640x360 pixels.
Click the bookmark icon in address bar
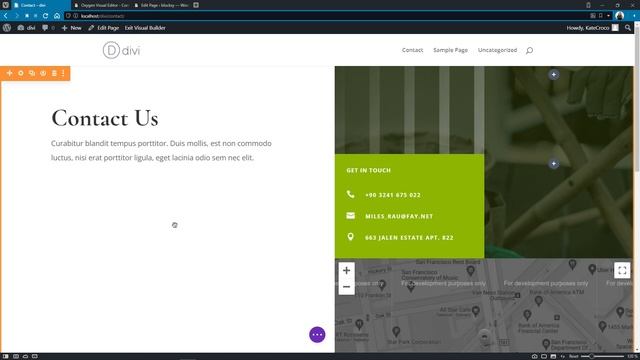pos(601,16)
